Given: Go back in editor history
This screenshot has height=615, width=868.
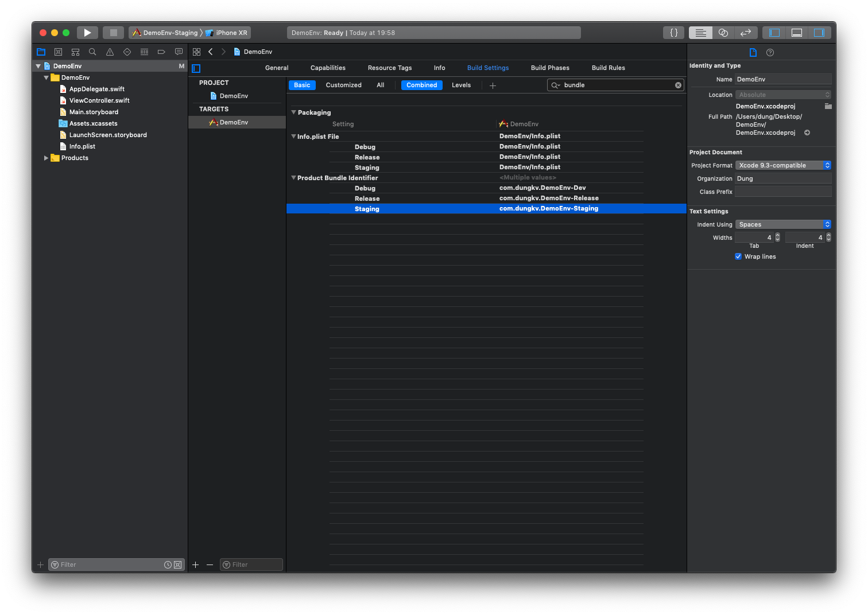Looking at the screenshot, I should click(211, 52).
